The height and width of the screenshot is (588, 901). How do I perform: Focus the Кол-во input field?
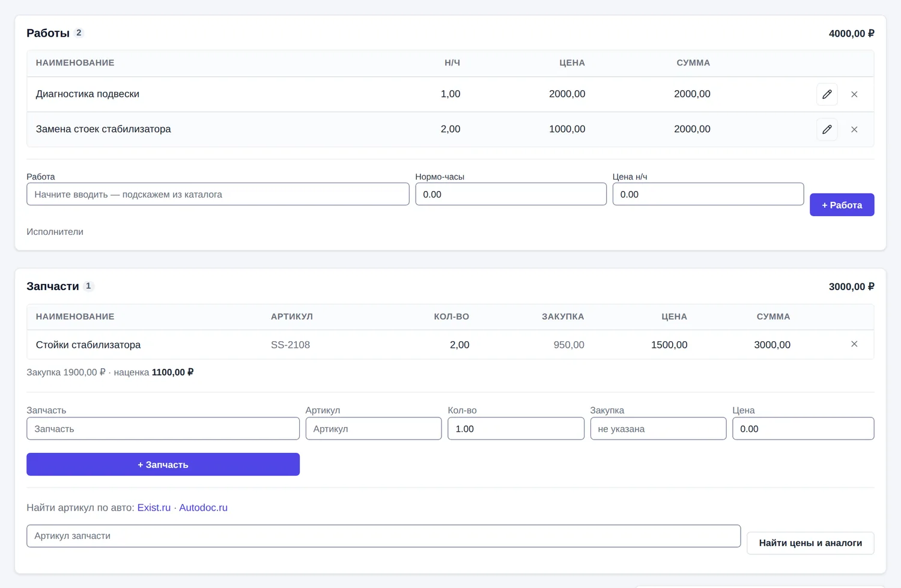pyautogui.click(x=516, y=429)
